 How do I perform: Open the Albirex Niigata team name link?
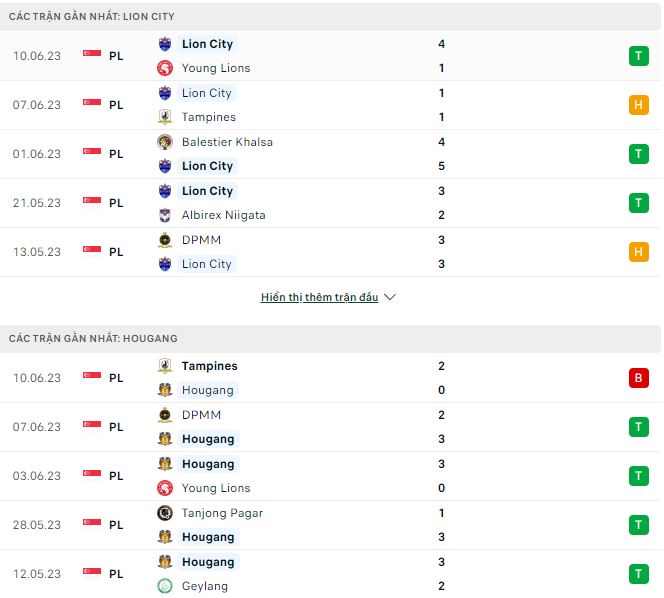223,215
